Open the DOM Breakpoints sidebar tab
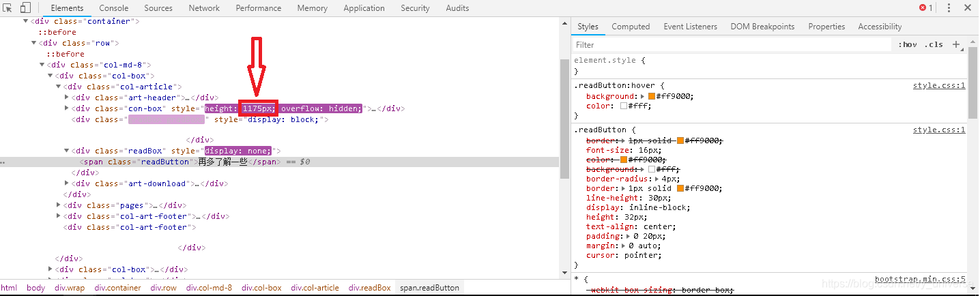The image size is (980, 296). [762, 27]
